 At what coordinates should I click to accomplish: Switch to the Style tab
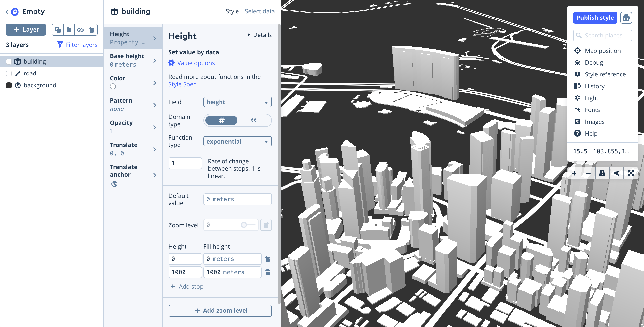click(x=232, y=11)
